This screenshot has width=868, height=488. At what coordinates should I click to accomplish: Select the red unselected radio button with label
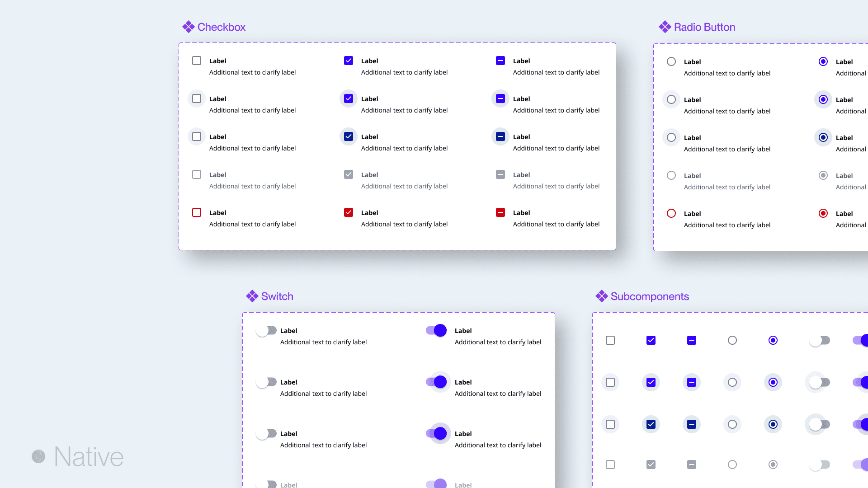tap(671, 213)
